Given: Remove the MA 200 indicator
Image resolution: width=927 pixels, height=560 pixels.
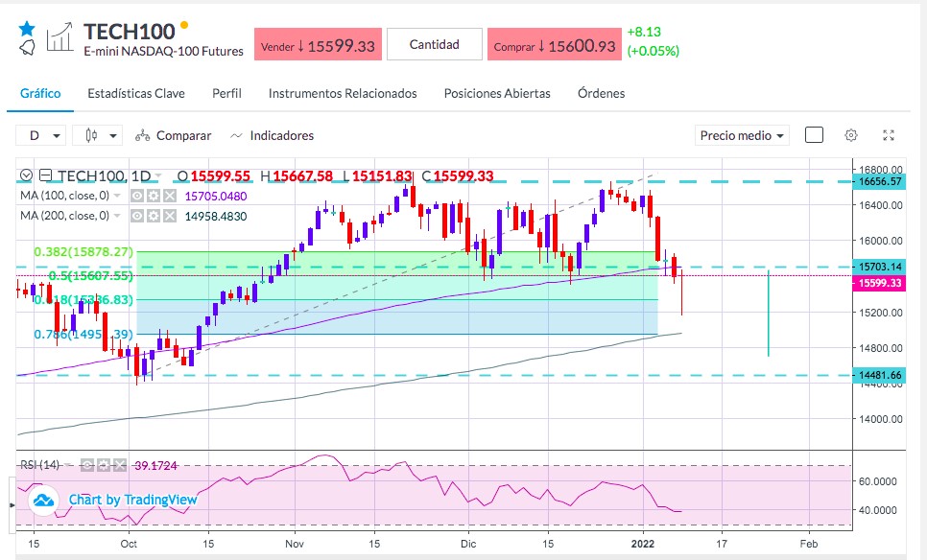Looking at the screenshot, I should click(x=170, y=216).
